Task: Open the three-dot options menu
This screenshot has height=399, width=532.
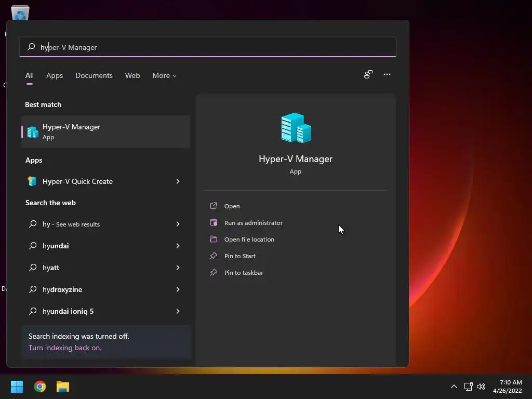Action: (387, 74)
